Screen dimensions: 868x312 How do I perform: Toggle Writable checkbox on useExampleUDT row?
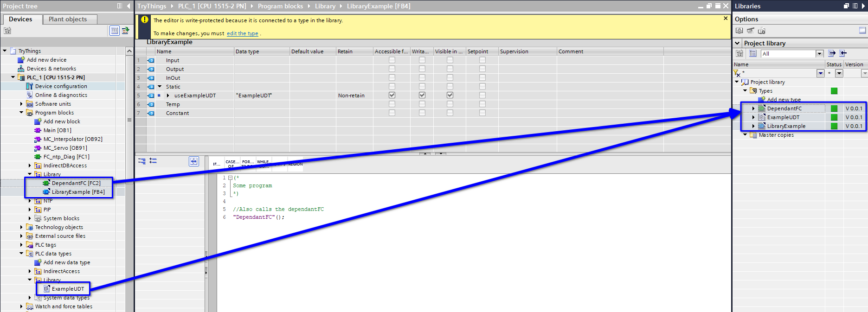[x=422, y=95]
